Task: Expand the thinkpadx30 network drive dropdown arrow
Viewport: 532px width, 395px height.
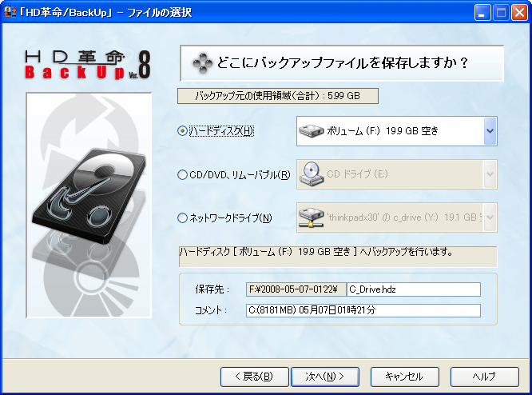Action: click(x=490, y=217)
